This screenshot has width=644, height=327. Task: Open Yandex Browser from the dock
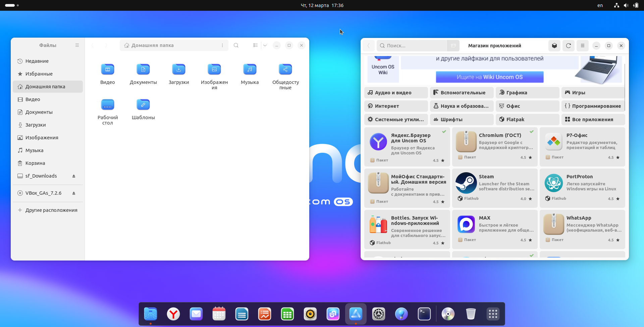(173, 314)
